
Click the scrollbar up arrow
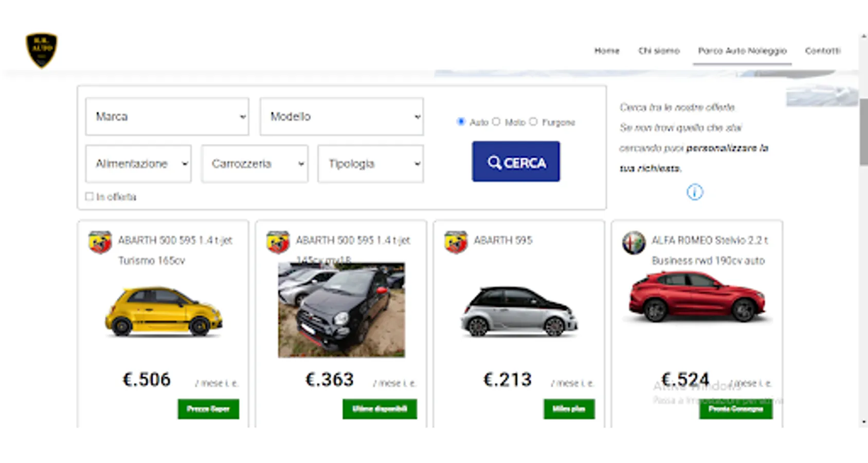point(863,37)
